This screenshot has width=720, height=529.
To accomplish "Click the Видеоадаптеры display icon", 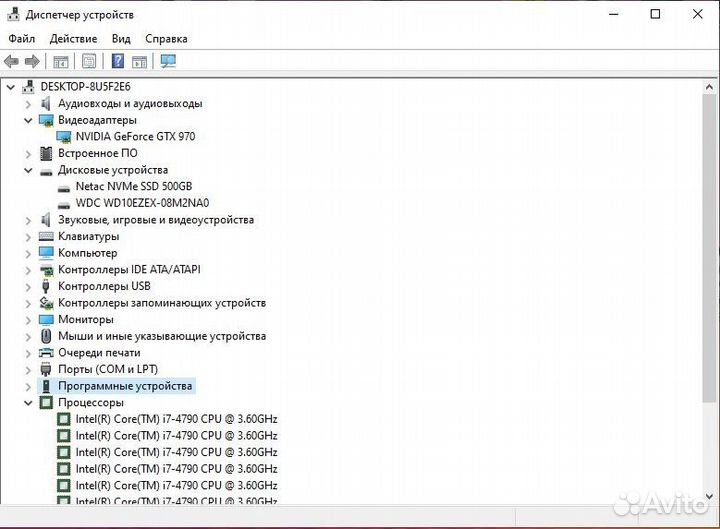I will tap(46, 120).
